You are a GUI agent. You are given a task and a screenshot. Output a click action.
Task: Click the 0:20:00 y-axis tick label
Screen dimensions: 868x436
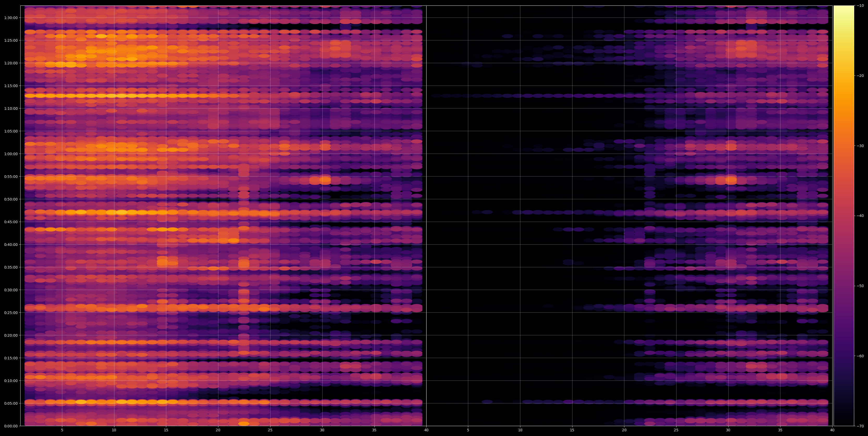tap(11, 335)
